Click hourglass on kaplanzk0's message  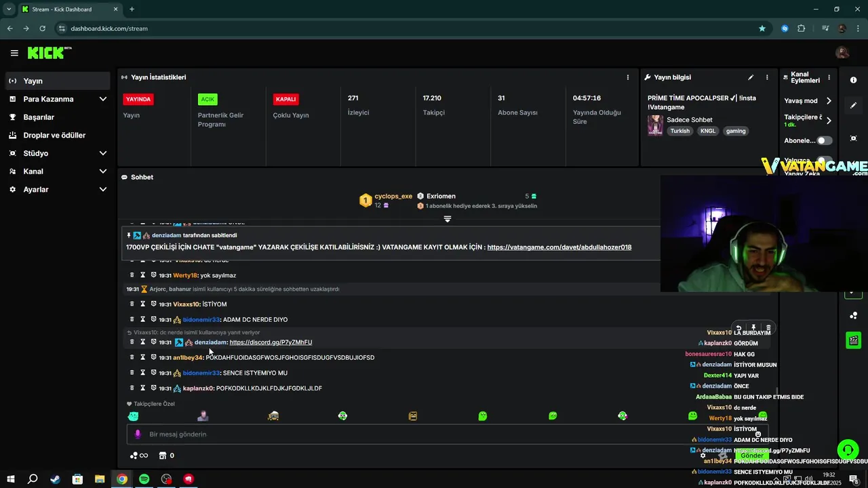[x=143, y=388]
